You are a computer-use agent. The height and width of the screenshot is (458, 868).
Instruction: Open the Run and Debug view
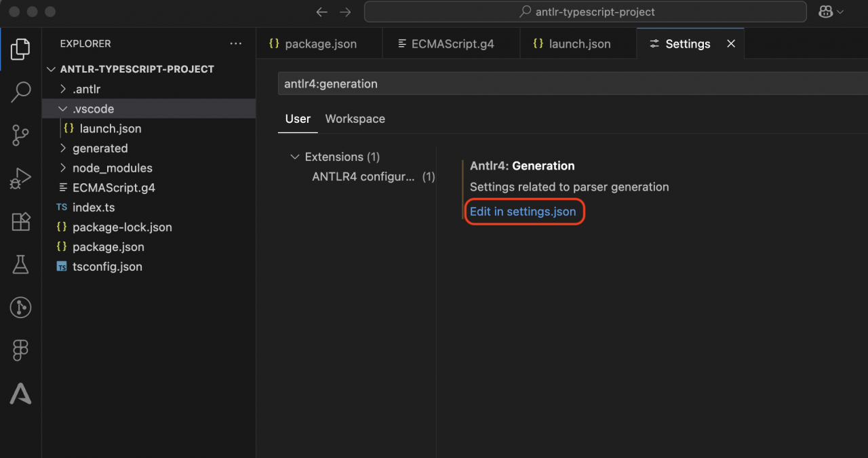(x=20, y=178)
